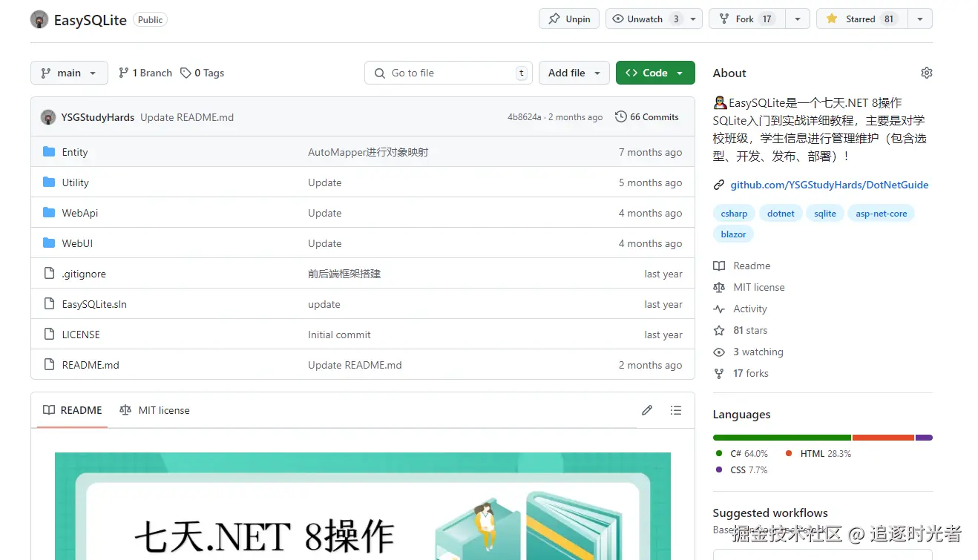Open the green Code dropdown button

(655, 73)
